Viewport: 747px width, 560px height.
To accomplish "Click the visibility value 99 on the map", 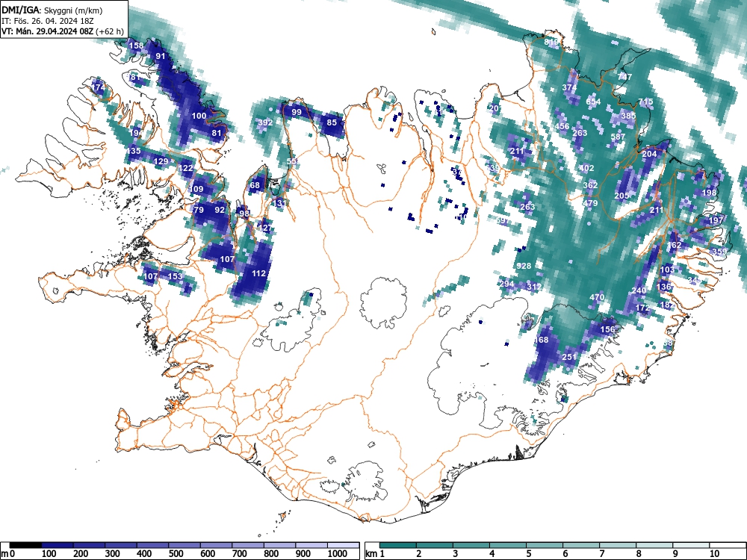I will (297, 113).
